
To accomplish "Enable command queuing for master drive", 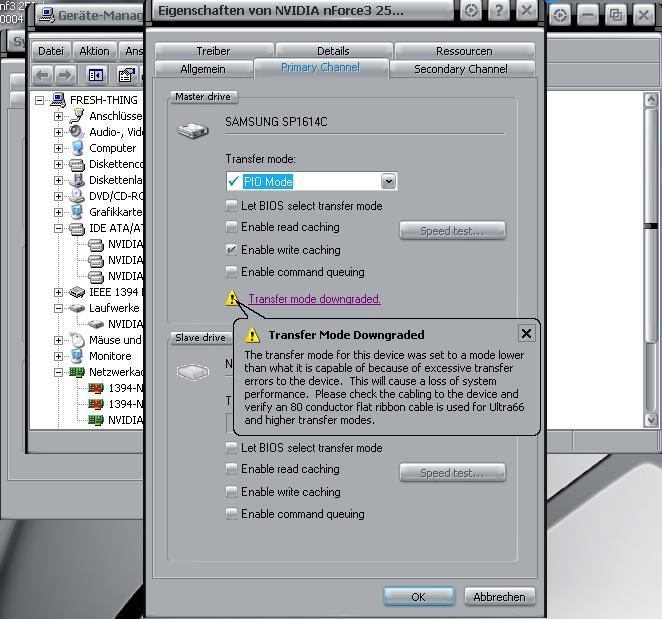I will pos(231,272).
